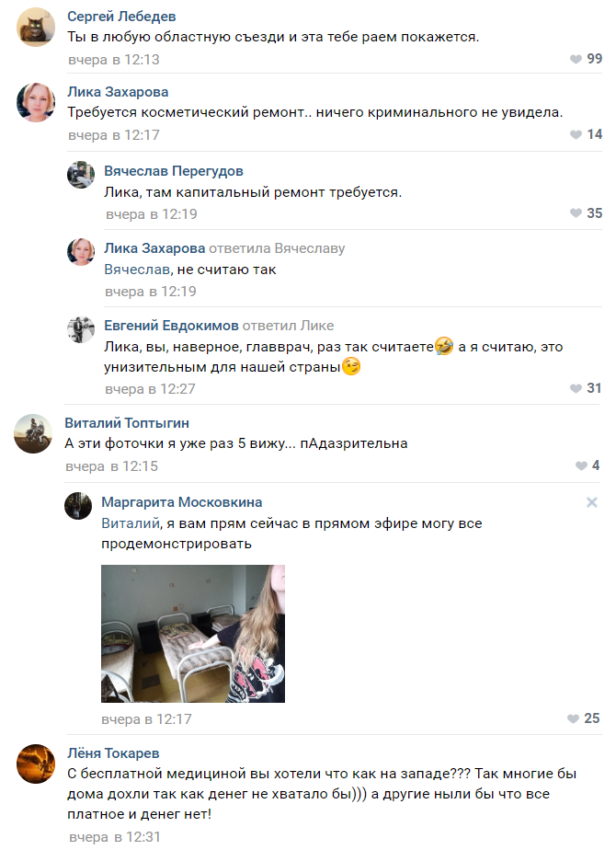This screenshot has height=850, width=616.
Task: Open the hospital room photo attachment
Action: [x=193, y=634]
